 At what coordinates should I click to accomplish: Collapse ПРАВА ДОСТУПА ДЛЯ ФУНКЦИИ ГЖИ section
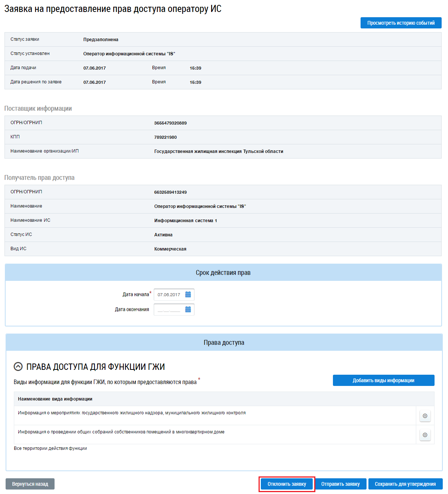pos(18,366)
